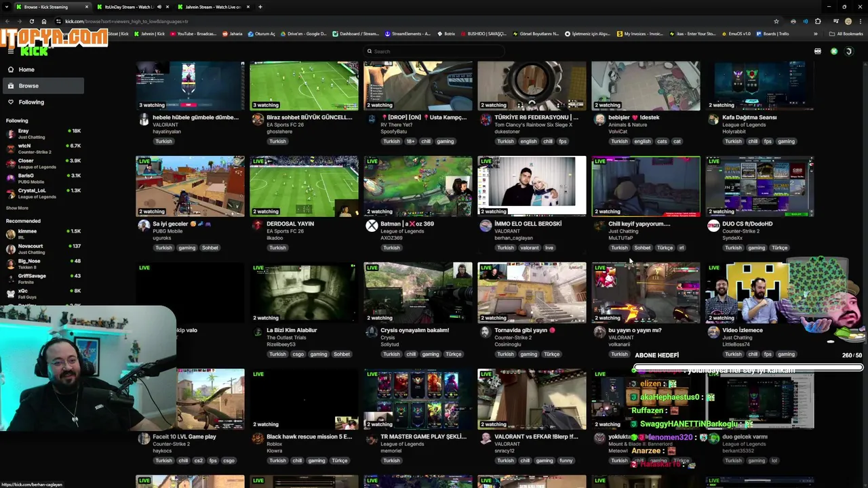Viewport: 868px width, 488px height.
Task: Open Novacourt avatar in Recommended
Action: 10,249
